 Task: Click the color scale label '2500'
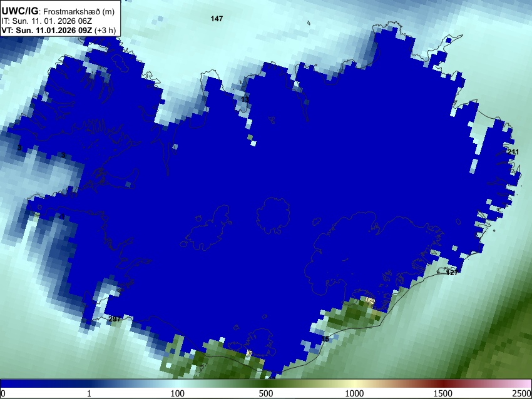tap(522, 393)
